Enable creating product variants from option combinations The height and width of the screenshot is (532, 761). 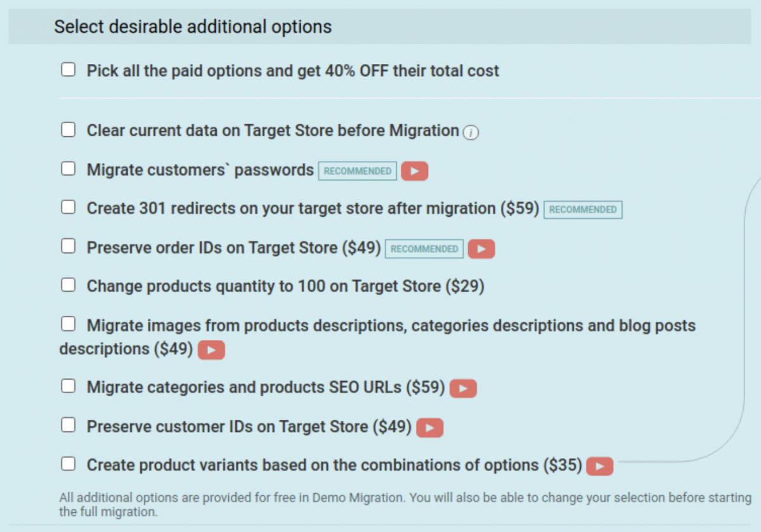pyautogui.click(x=68, y=464)
